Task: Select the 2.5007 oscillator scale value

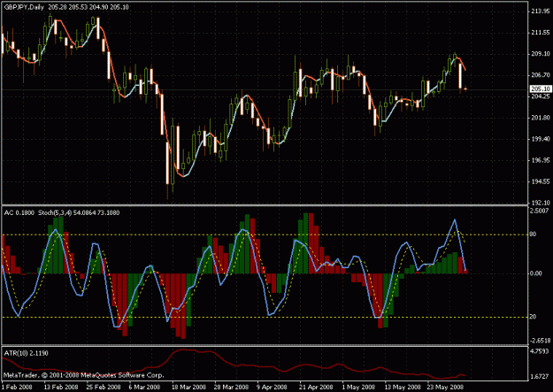Action: [540, 211]
